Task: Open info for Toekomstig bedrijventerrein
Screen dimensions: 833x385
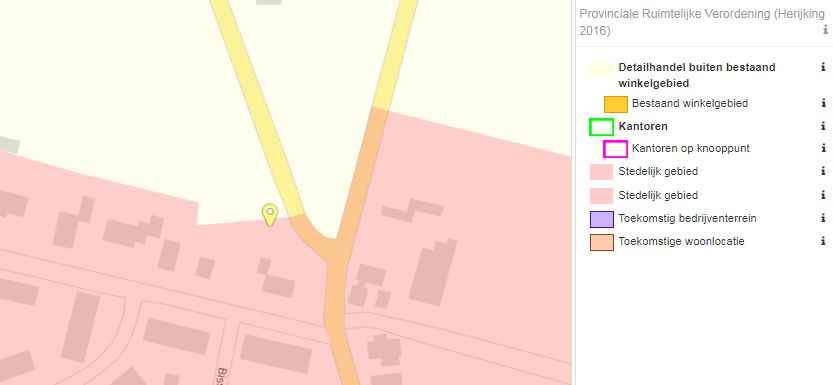Action: coord(823,218)
